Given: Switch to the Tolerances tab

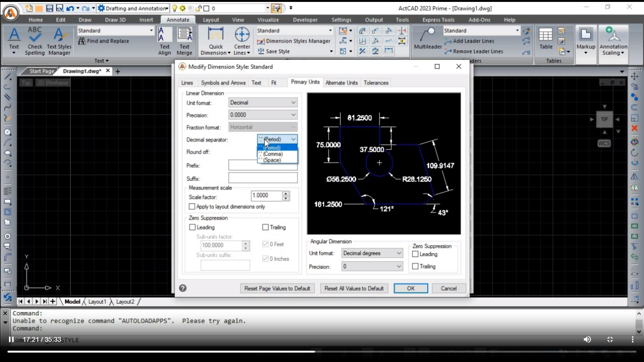Looking at the screenshot, I should [x=376, y=82].
